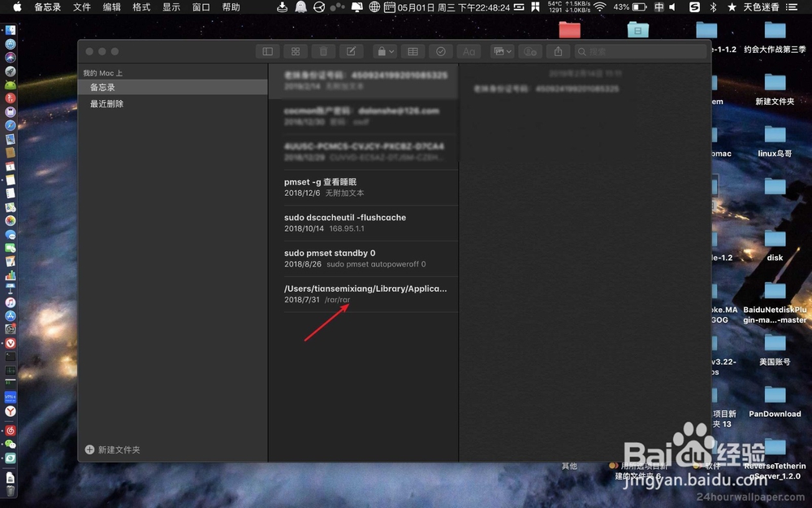The width and height of the screenshot is (812, 508).
Task: Switch notes list to gallery view
Action: 296,50
